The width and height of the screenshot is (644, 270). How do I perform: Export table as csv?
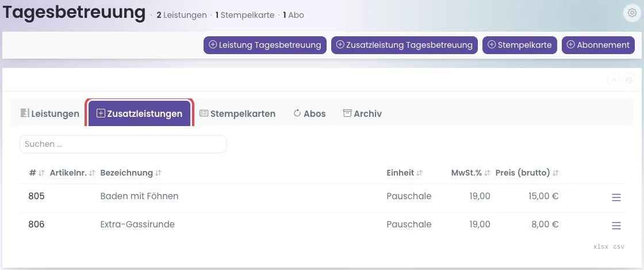619,247
